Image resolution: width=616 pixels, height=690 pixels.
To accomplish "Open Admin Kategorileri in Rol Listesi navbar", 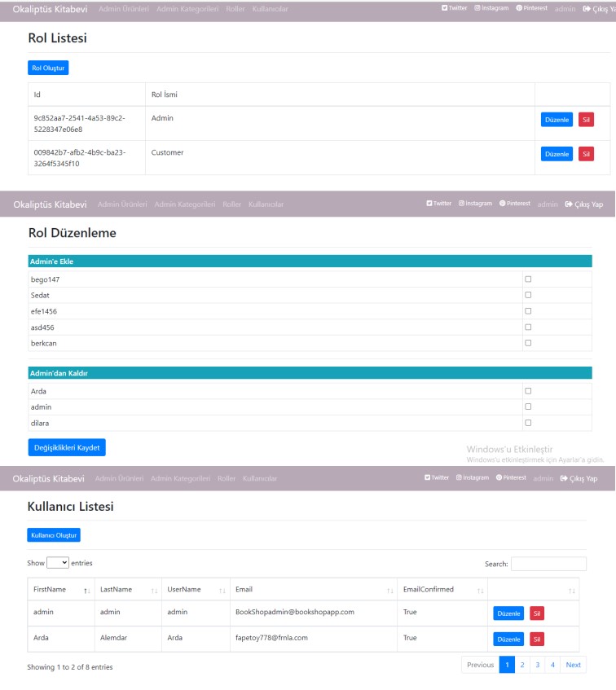I will 187,9.
